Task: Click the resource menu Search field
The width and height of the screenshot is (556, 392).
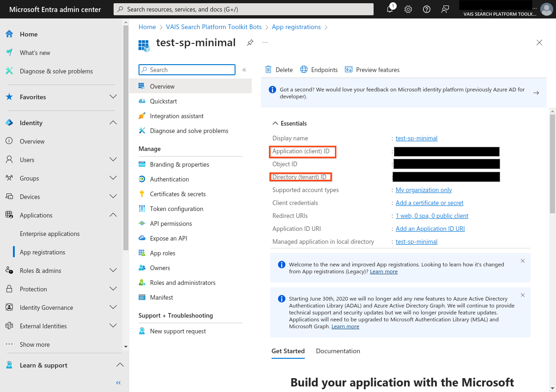Action: 187,70
